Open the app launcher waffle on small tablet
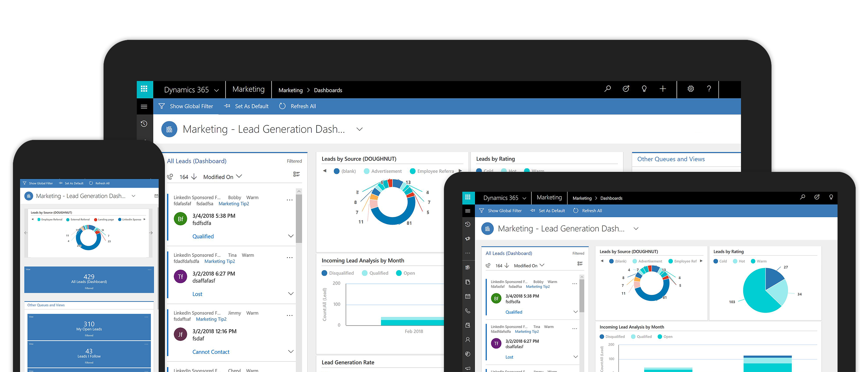This screenshot has height=372, width=868. tap(468, 197)
